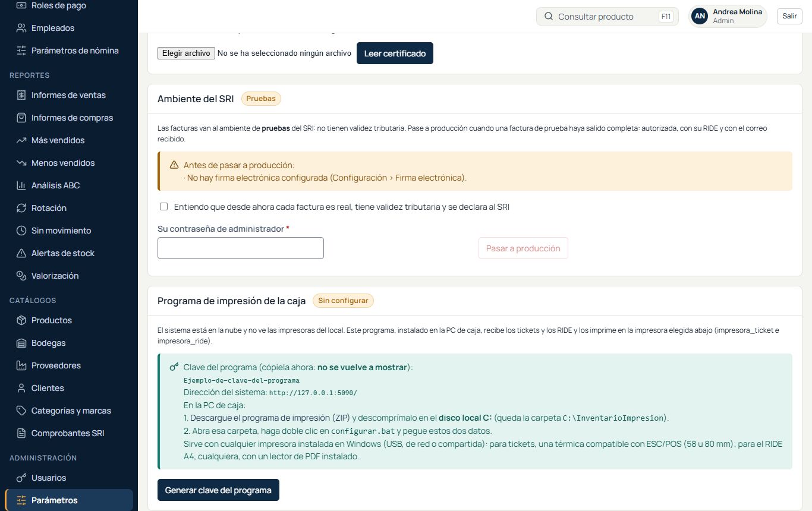Image resolution: width=812 pixels, height=511 pixels.
Task: Click the Sin configurar status badge
Action: [343, 301]
